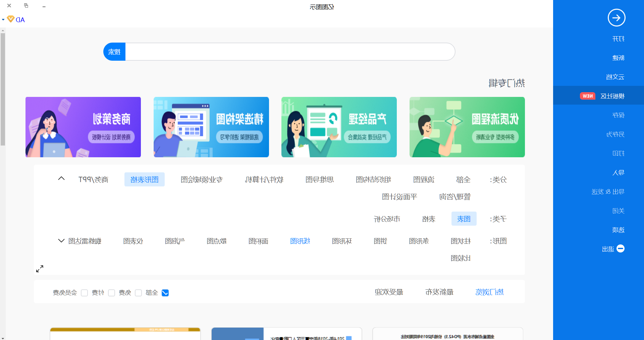Viewport: 644px width, 340px height.
Task: Filter by 线形图 chart type
Action: pos(300,241)
